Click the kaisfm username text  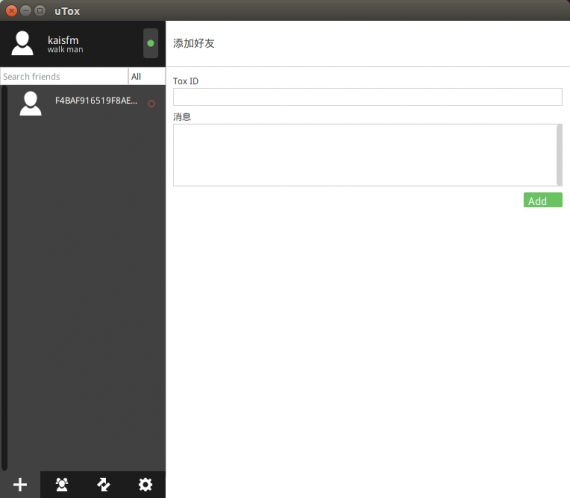pyautogui.click(x=63, y=40)
